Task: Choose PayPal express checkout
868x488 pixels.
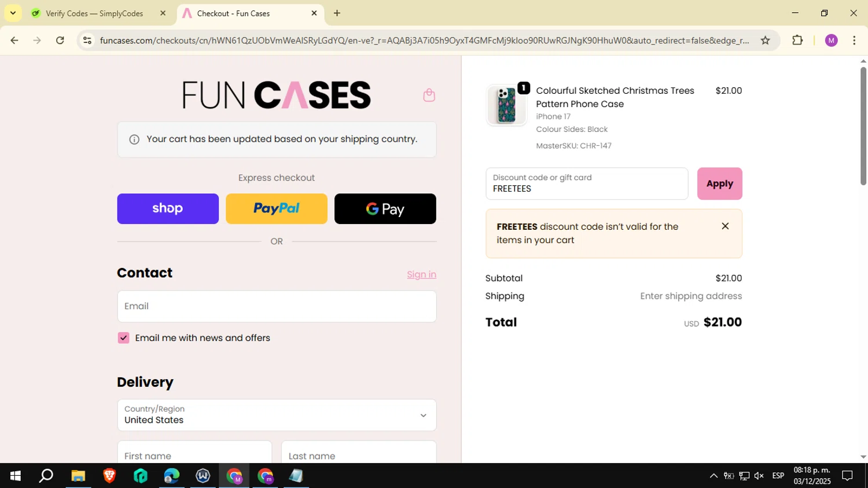Action: click(277, 209)
